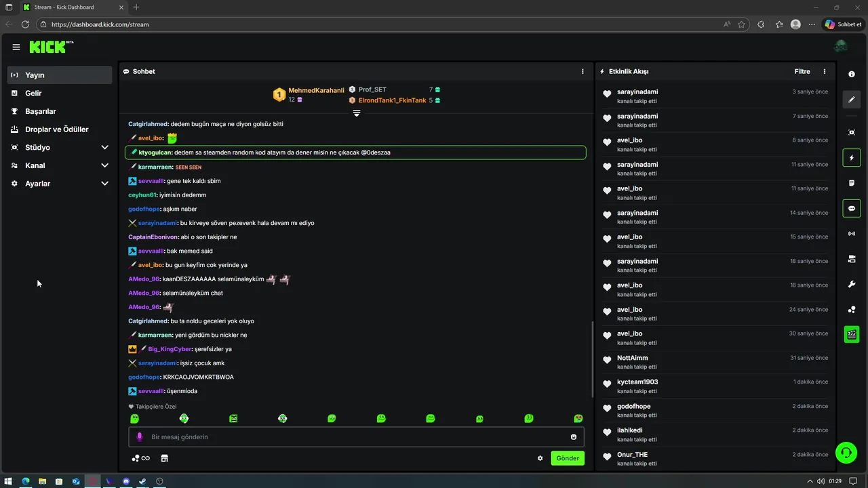Open Droplar ve Ödüller in the navigation

(60, 129)
